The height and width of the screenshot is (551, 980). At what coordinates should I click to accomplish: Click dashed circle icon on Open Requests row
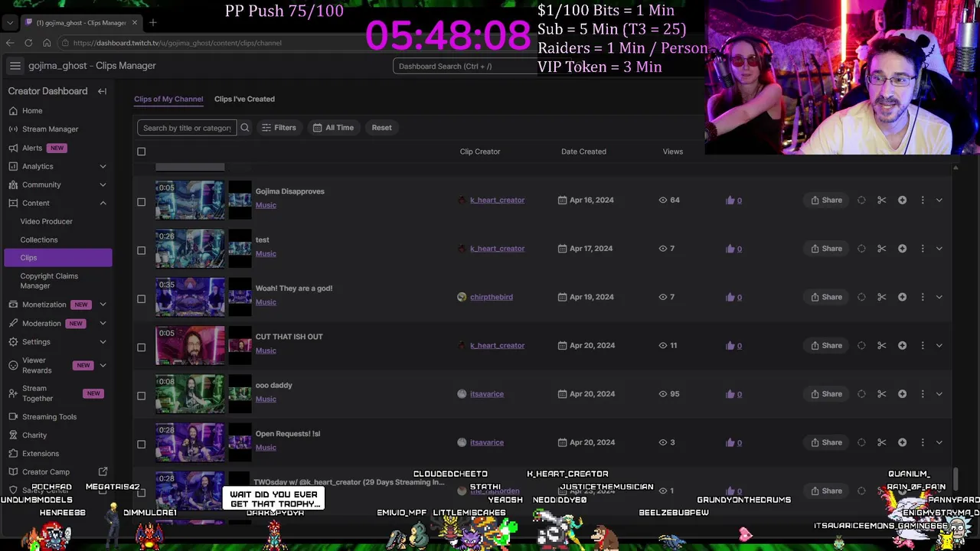pos(861,442)
